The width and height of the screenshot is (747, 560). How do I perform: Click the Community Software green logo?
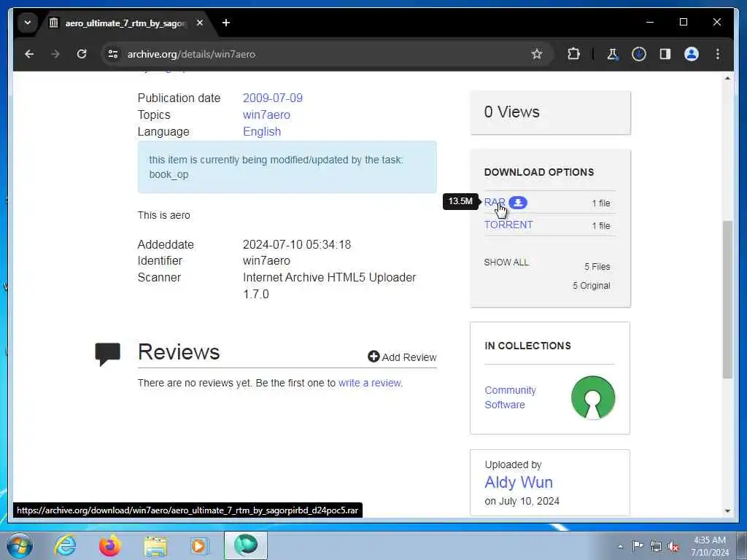point(592,397)
